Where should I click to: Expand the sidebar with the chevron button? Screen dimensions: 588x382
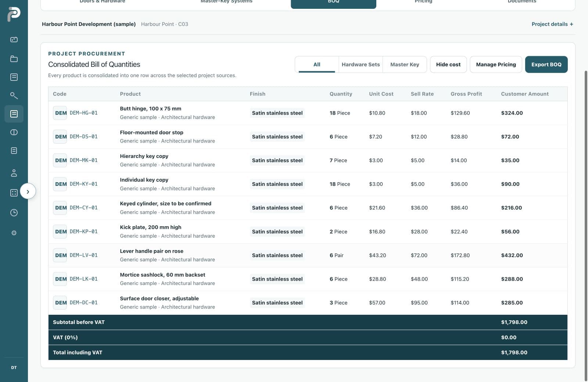tap(28, 191)
